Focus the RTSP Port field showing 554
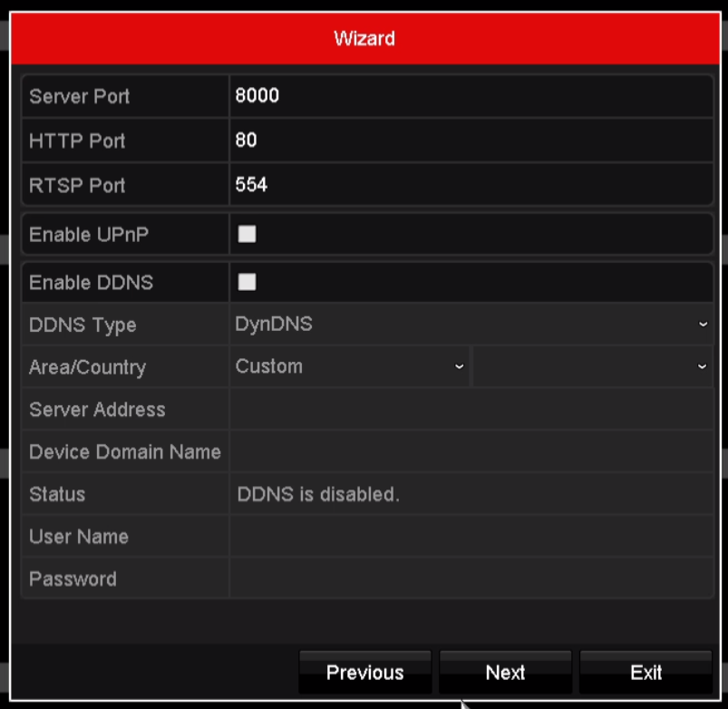Screen dimensions: 728x709 [470, 185]
